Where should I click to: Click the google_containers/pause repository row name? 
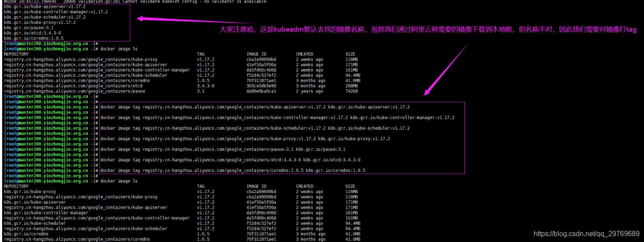point(74,91)
